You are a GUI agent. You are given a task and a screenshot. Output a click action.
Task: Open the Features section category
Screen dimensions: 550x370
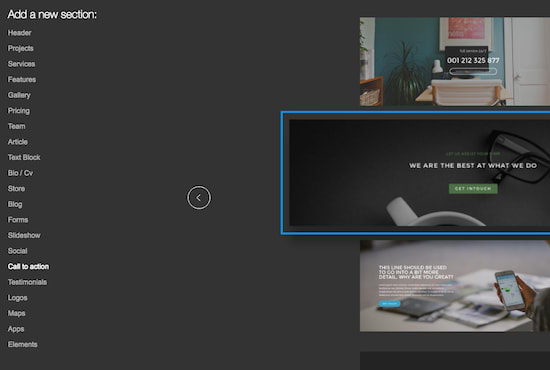(x=22, y=80)
